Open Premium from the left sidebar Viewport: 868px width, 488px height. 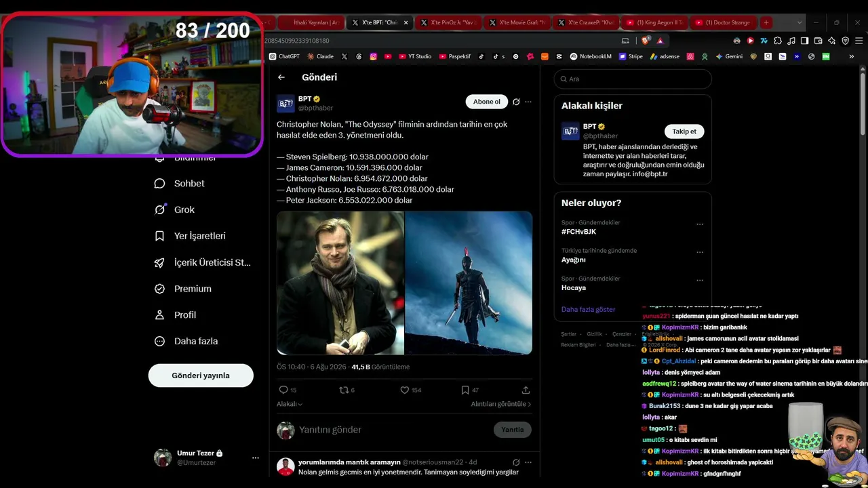[183, 289]
